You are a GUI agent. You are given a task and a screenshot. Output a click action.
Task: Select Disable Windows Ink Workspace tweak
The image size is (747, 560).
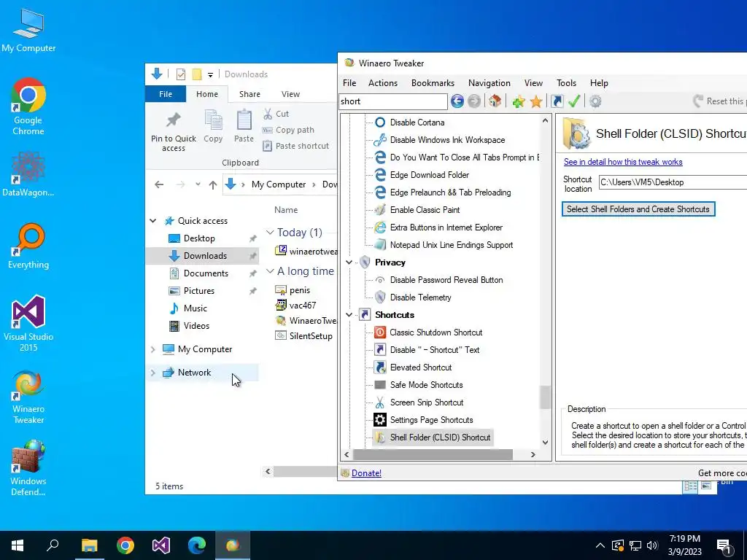coord(447,140)
